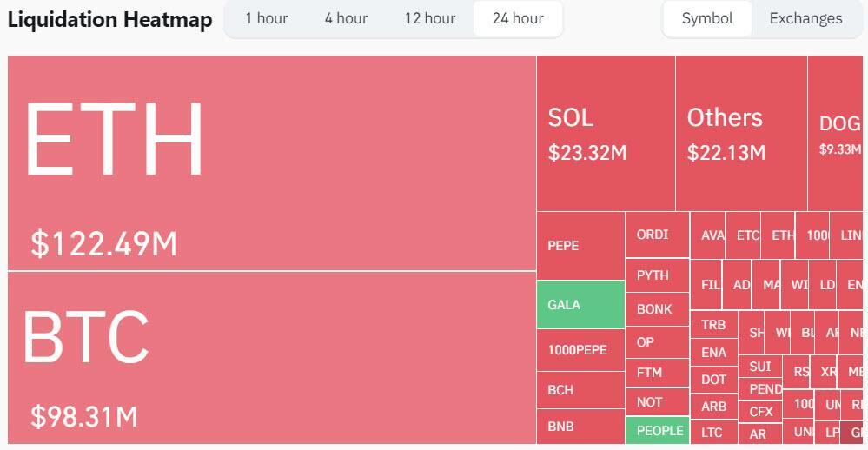The image size is (868, 450).
Task: Click the green GALA tile
Action: 580,305
